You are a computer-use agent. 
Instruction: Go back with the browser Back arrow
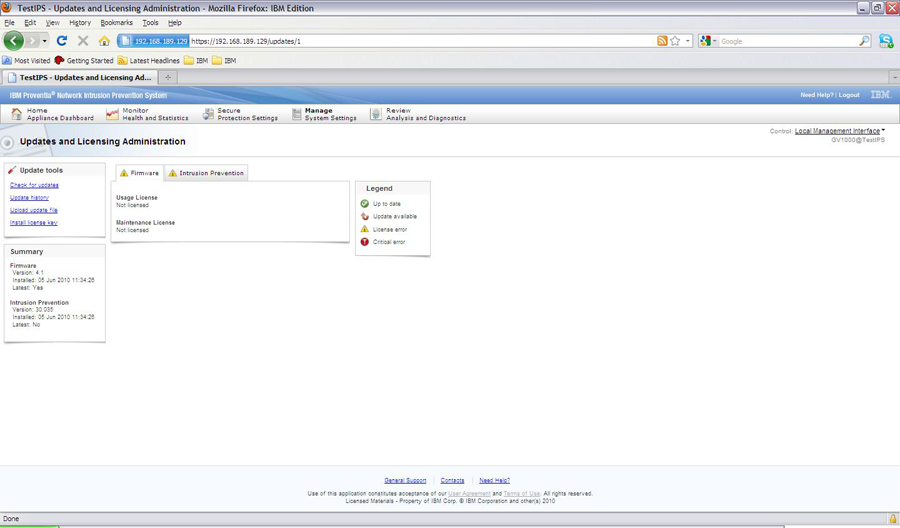(13, 41)
